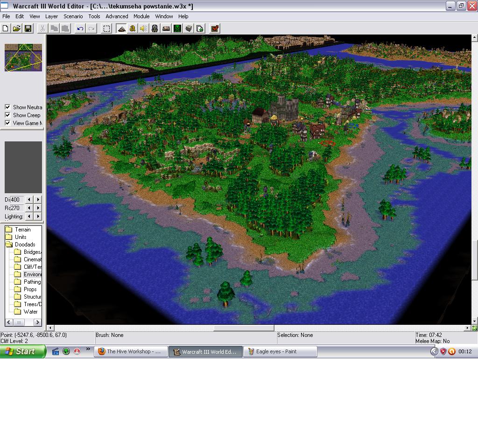The height and width of the screenshot is (448, 478).
Task: Click the distance input field showing 400
Action: coord(16,200)
